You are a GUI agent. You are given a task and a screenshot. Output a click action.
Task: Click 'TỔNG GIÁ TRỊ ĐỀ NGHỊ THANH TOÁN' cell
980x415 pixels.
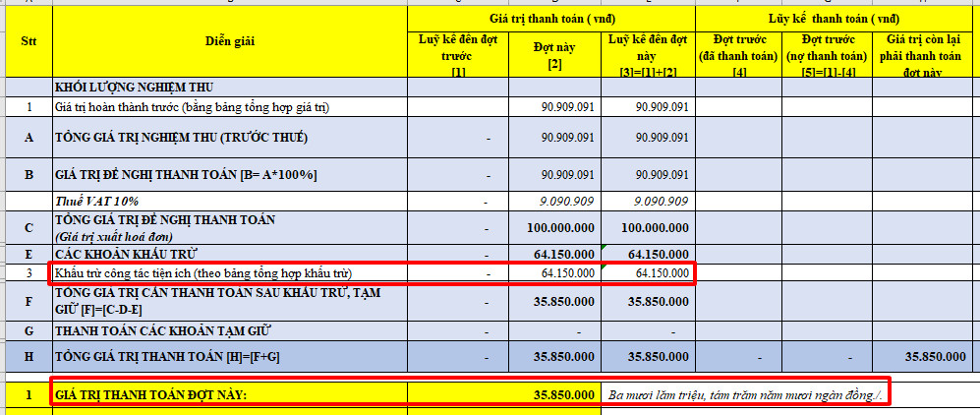[230, 228]
